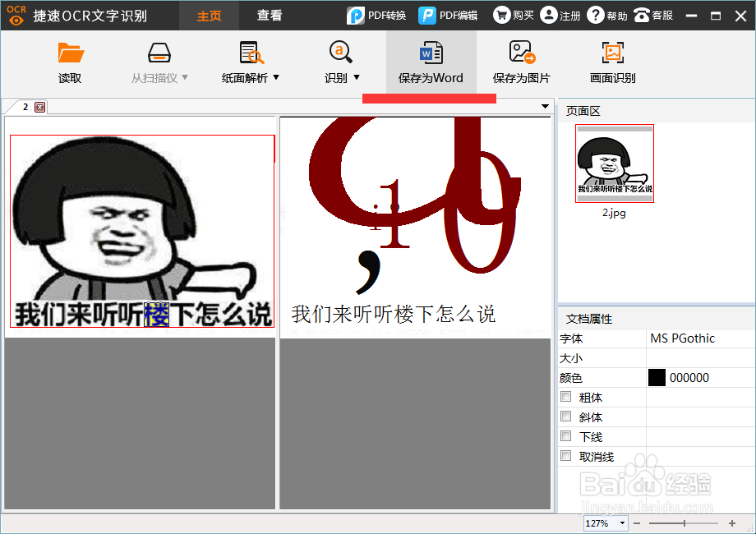Zoom out with the minus button
Viewport: 756px width, 534px height.
(x=637, y=523)
